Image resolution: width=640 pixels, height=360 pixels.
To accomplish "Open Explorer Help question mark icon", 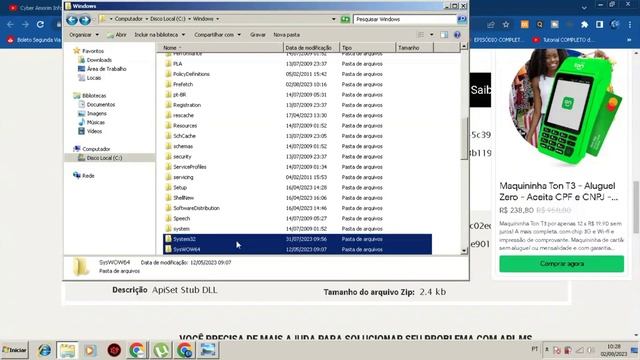I will 457,35.
